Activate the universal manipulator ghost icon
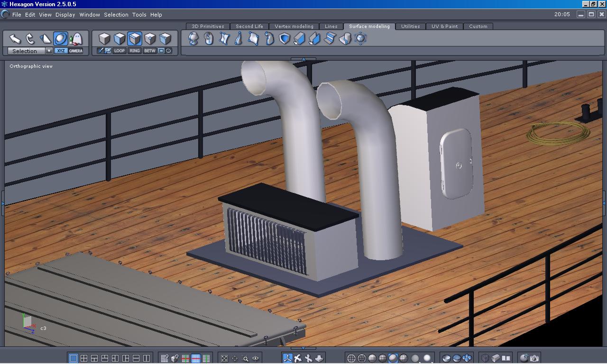Screen dimensions: 607x364 coord(75,38)
